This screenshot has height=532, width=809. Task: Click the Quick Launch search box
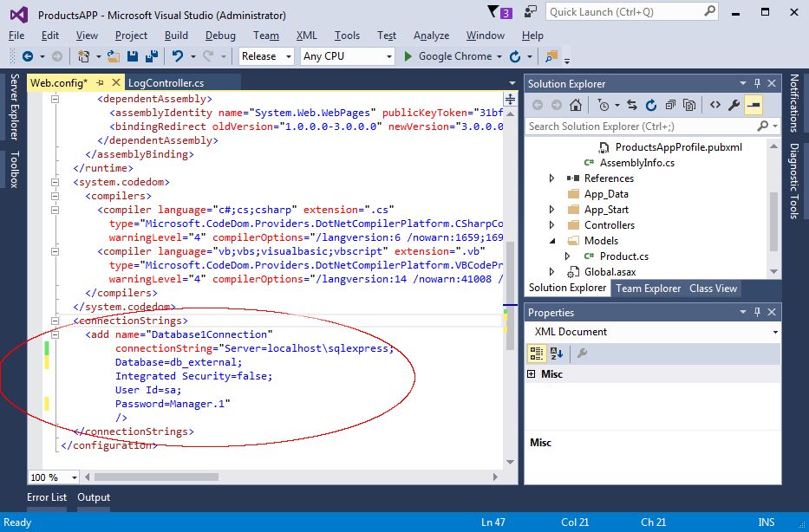(631, 13)
